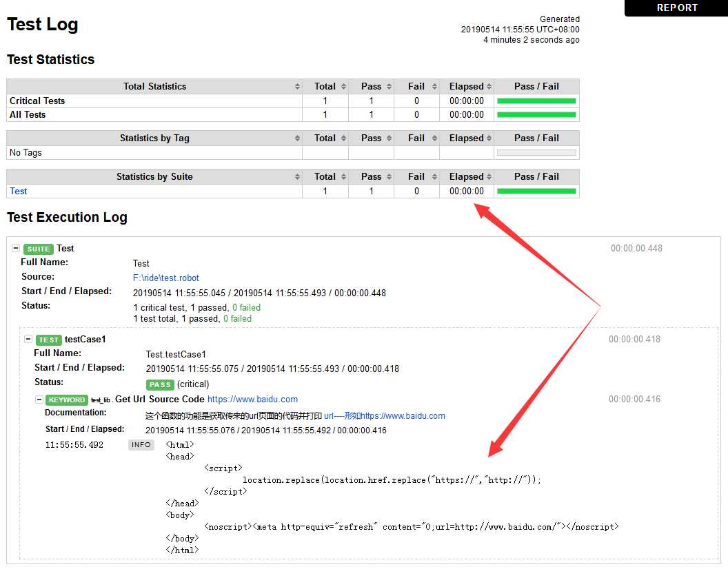Click Critical Tests pass/fail green bar
Viewport: 728px width, 569px height.
click(536, 101)
